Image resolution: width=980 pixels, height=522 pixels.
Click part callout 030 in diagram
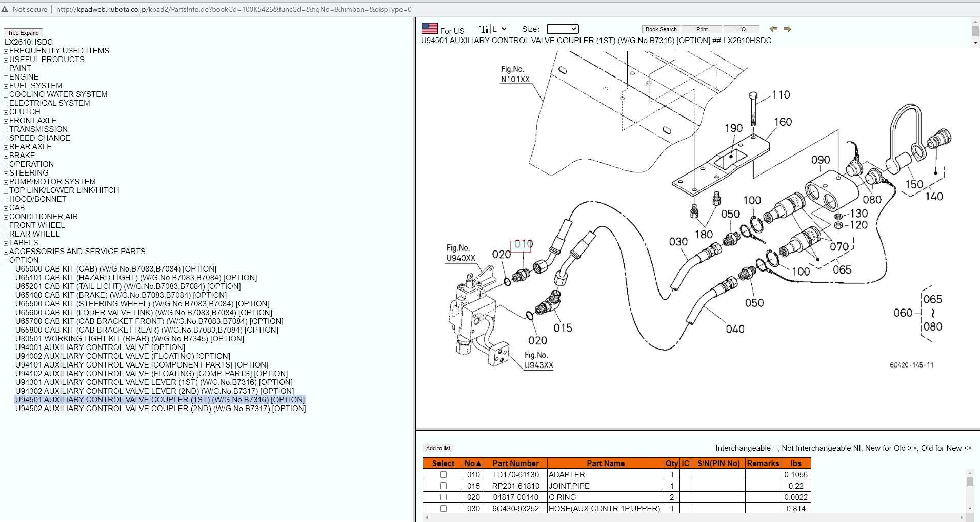tap(678, 242)
